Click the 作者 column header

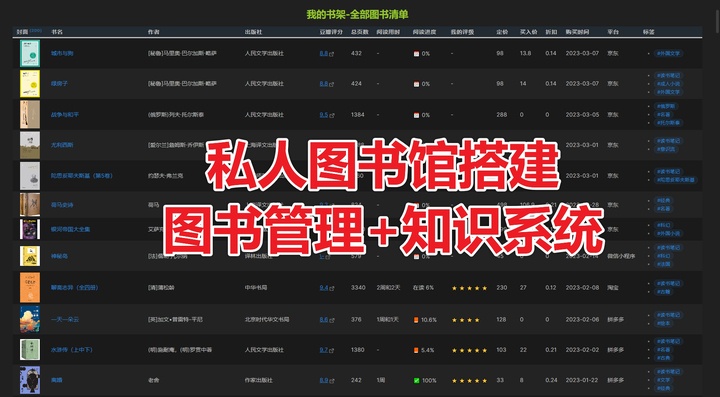tap(153, 32)
